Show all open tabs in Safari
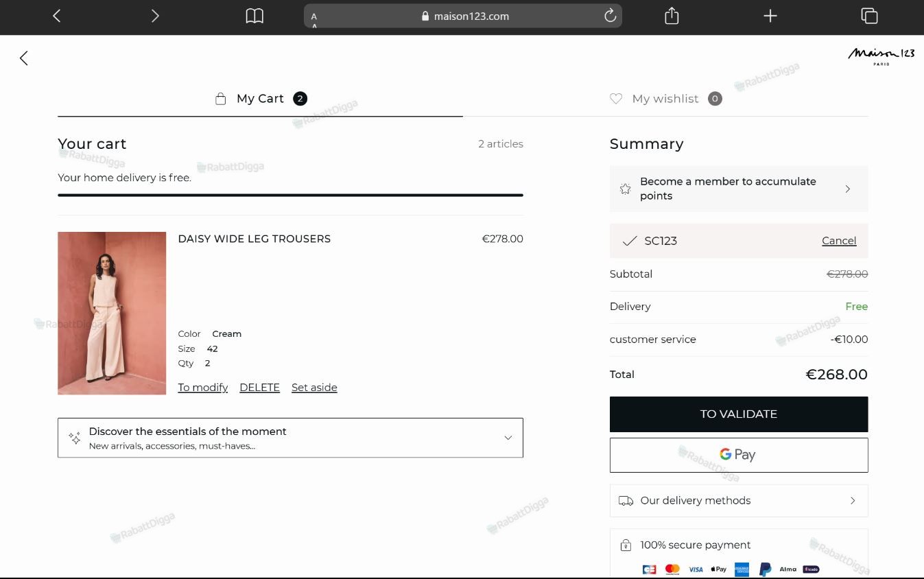The height and width of the screenshot is (579, 924). pyautogui.click(x=869, y=16)
